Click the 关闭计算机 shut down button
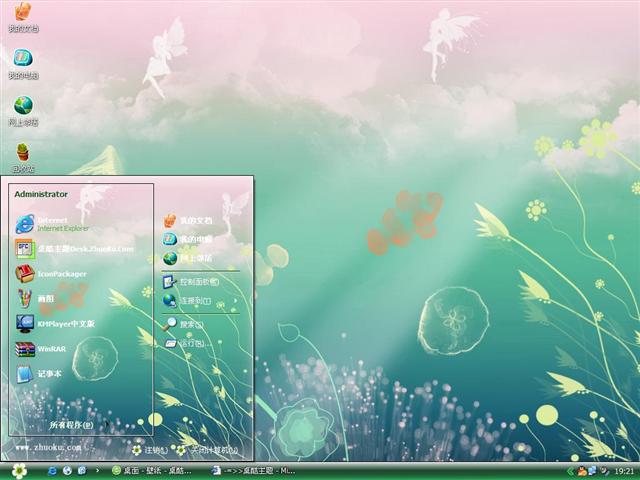640x480 pixels. coord(207,450)
